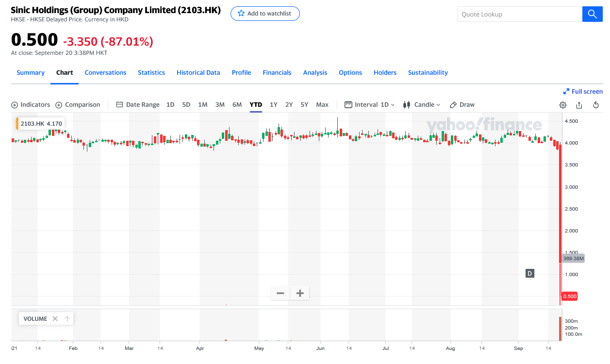Open the Statistics tab
Image resolution: width=610 pixels, height=364 pixels.
point(151,72)
